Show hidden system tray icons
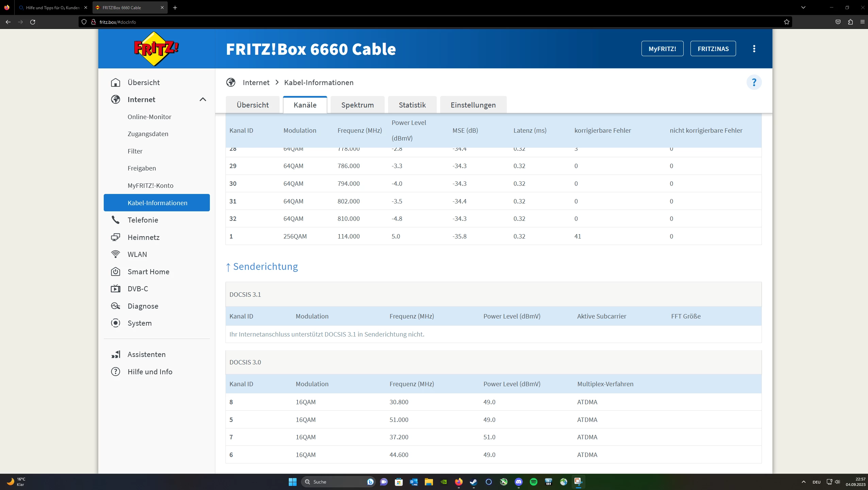Screen dimensions: 868x490 803,482
